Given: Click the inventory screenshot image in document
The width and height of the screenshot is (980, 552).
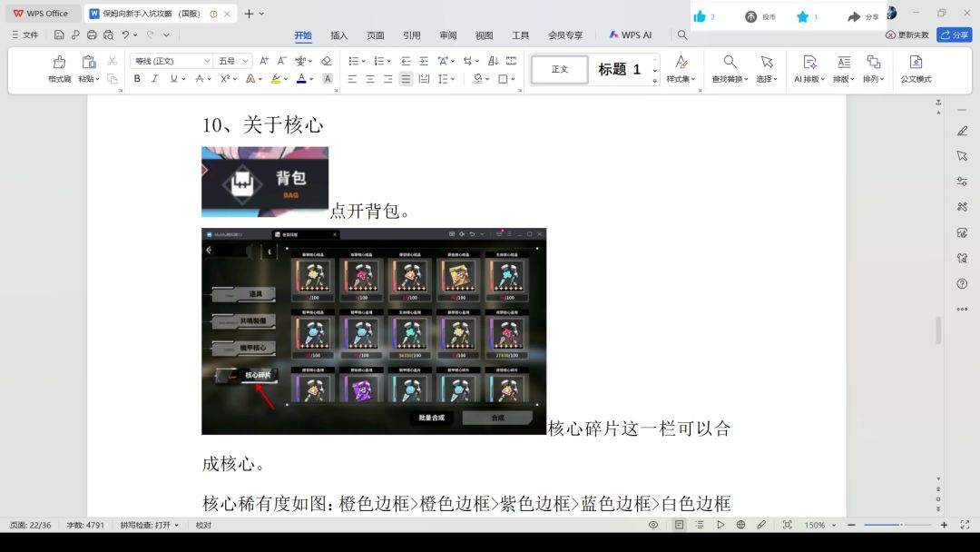Looking at the screenshot, I should pyautogui.click(x=374, y=331).
